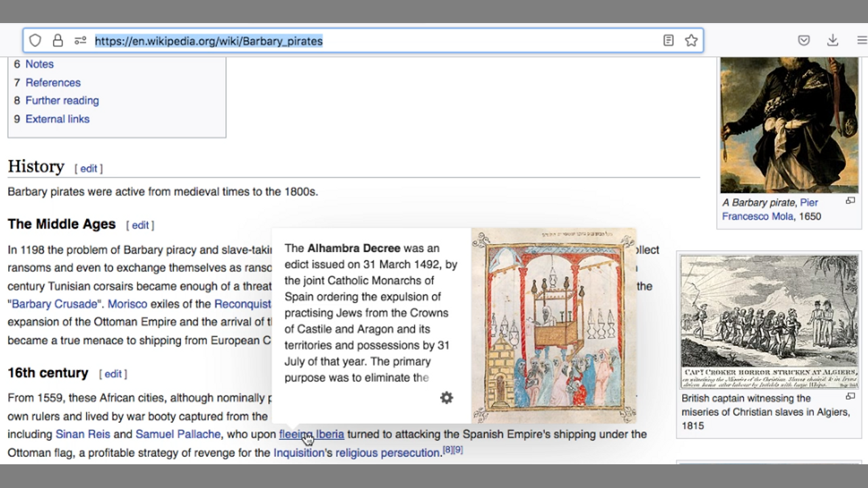Open the Samuel Pallache link
Screen dimensions: 868x488
point(178,434)
